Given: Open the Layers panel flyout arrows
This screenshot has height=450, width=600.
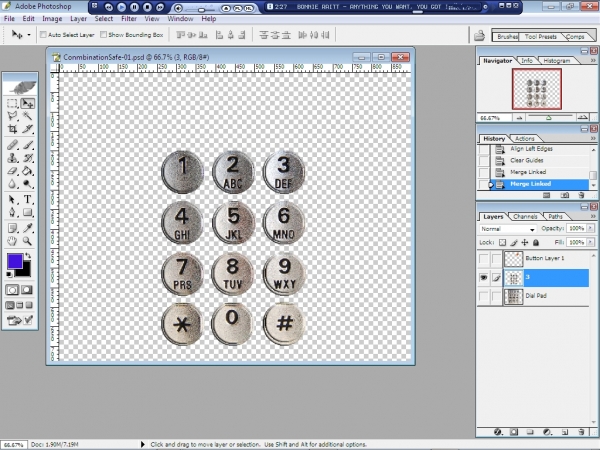Looking at the screenshot, I should (593, 217).
